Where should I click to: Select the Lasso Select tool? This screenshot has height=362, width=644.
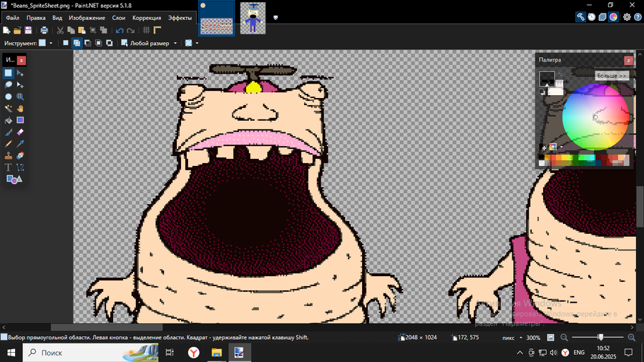click(x=8, y=85)
